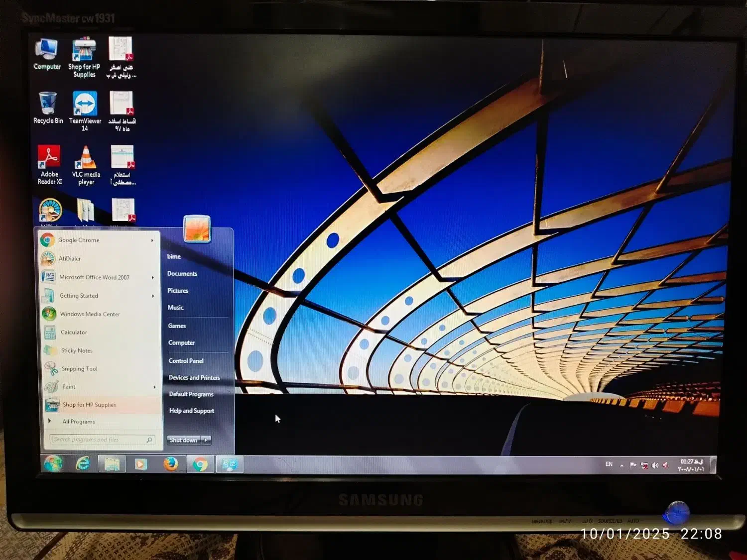Open Documents from the Start menu
Viewport: 747px width, 560px height.
point(182,274)
